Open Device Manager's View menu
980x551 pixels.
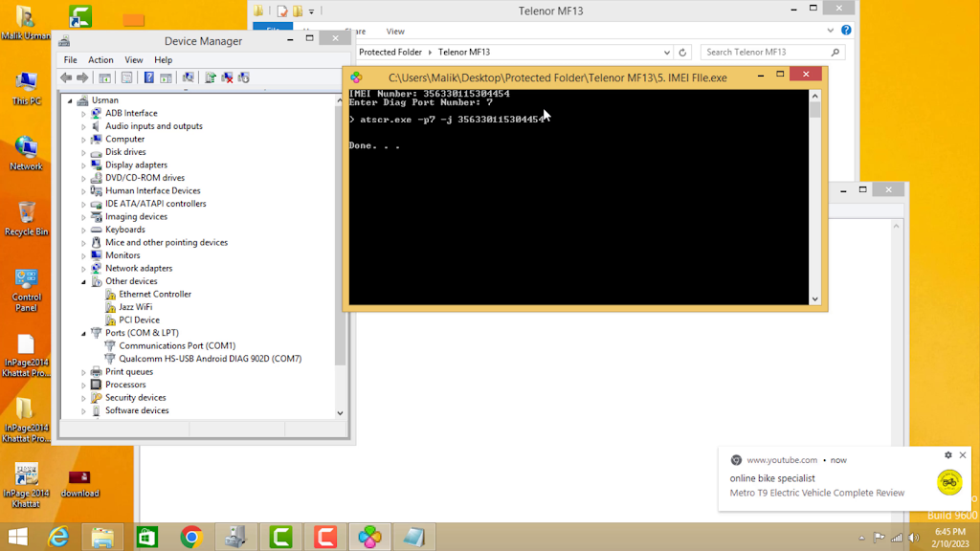point(134,60)
